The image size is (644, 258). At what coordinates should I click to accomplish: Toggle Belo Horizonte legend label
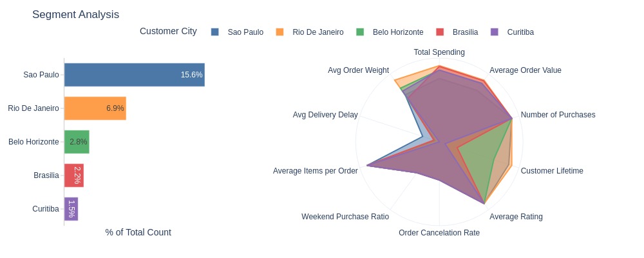click(398, 32)
